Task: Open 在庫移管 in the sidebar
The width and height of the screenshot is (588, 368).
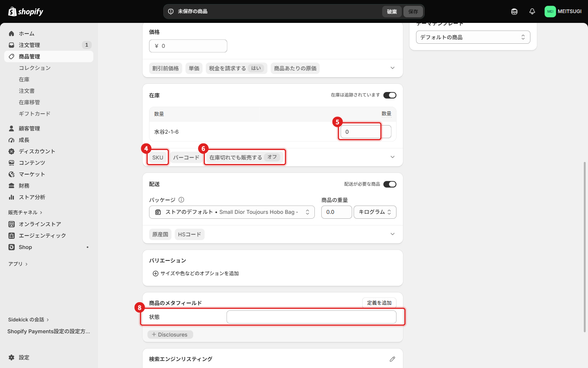Action: [x=29, y=102]
